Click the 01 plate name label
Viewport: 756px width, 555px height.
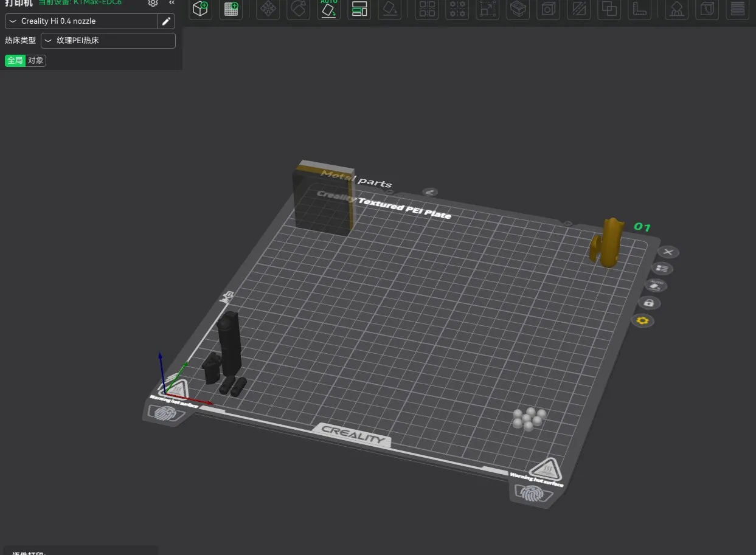click(x=642, y=227)
